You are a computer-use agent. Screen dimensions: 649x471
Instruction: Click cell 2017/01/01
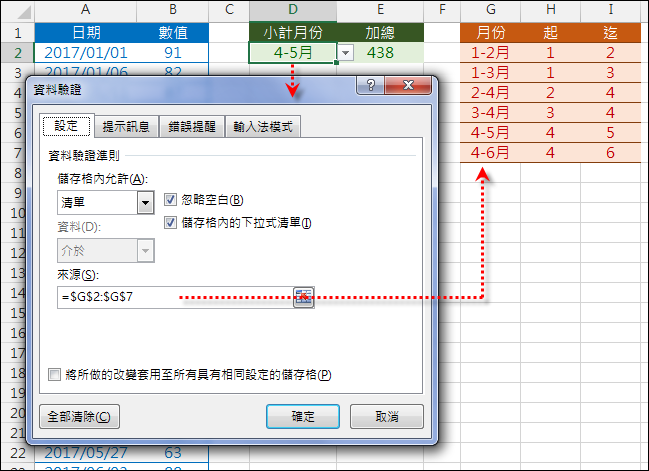pyautogui.click(x=85, y=53)
